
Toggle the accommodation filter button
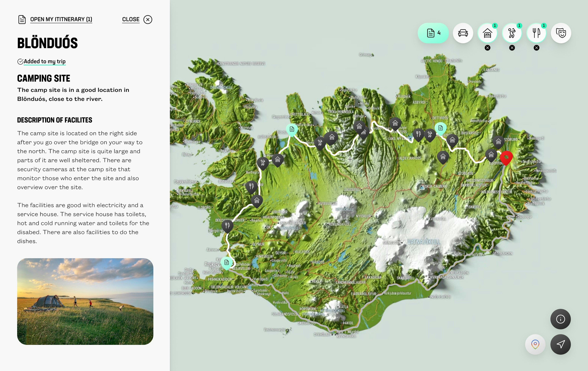(x=487, y=33)
